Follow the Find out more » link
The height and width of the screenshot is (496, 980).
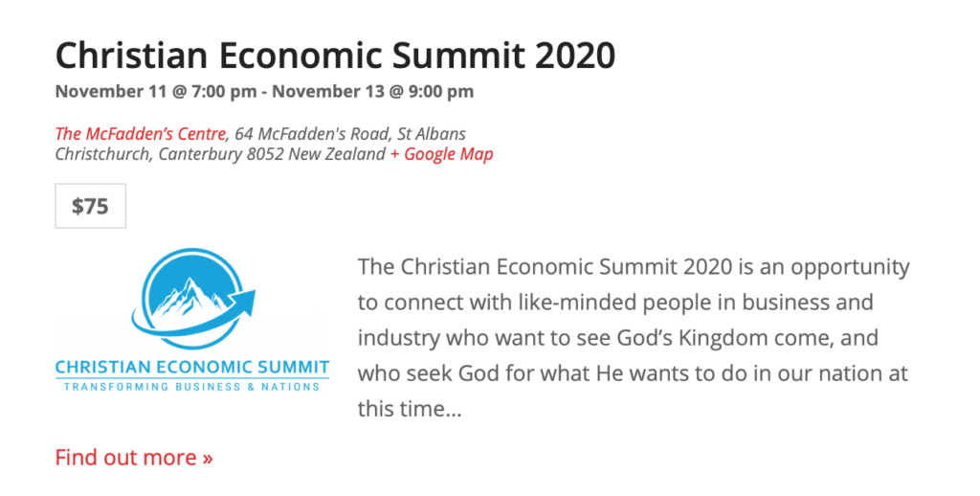[x=134, y=458]
